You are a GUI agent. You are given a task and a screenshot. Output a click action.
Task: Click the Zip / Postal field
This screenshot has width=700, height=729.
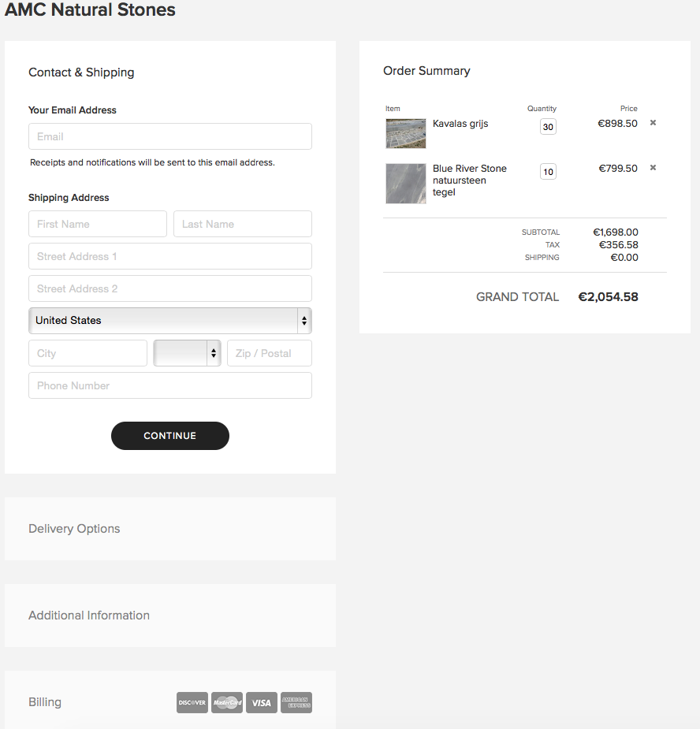[270, 353]
